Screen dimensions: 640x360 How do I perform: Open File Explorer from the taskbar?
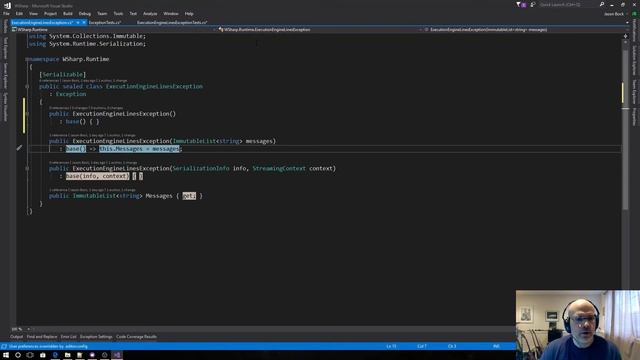pos(67,355)
